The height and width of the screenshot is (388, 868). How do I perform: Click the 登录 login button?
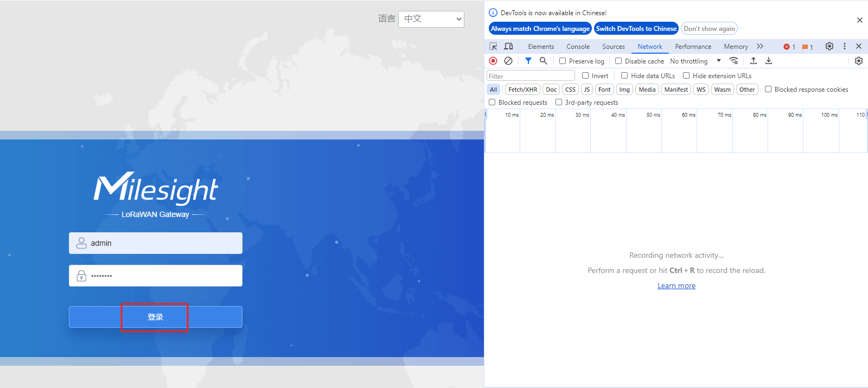pyautogui.click(x=156, y=317)
